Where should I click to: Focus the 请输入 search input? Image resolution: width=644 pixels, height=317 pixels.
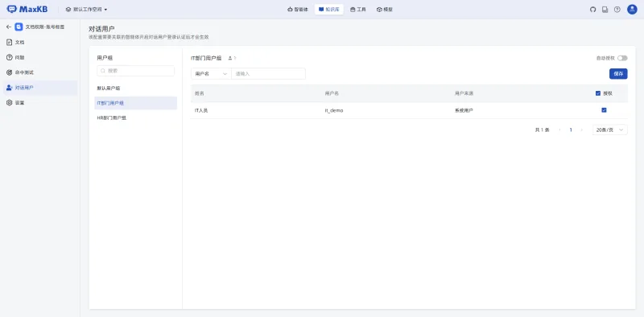[x=268, y=74]
